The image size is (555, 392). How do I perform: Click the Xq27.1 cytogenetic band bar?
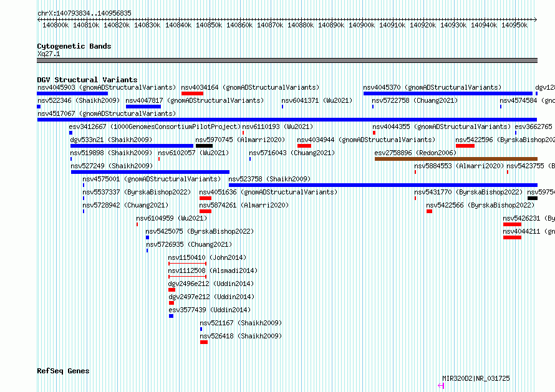(287, 60)
